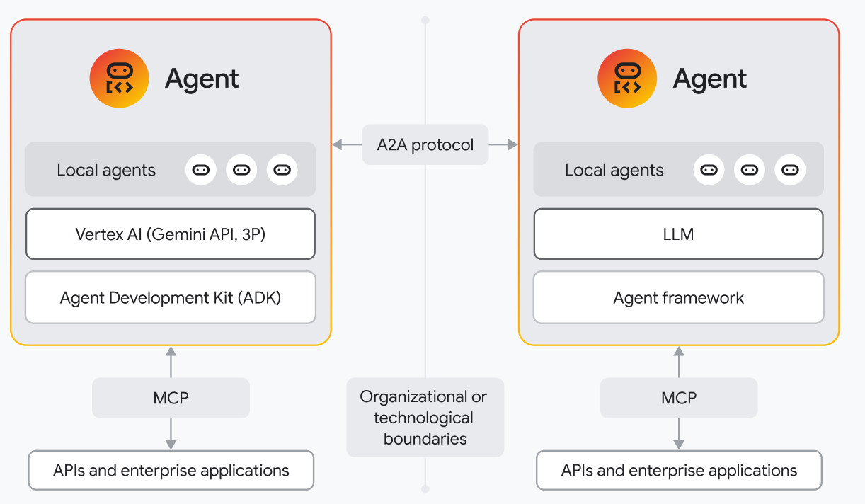Open APIs and enterprise applications below the ADK agent
The width and height of the screenshot is (865, 504).
point(171,471)
